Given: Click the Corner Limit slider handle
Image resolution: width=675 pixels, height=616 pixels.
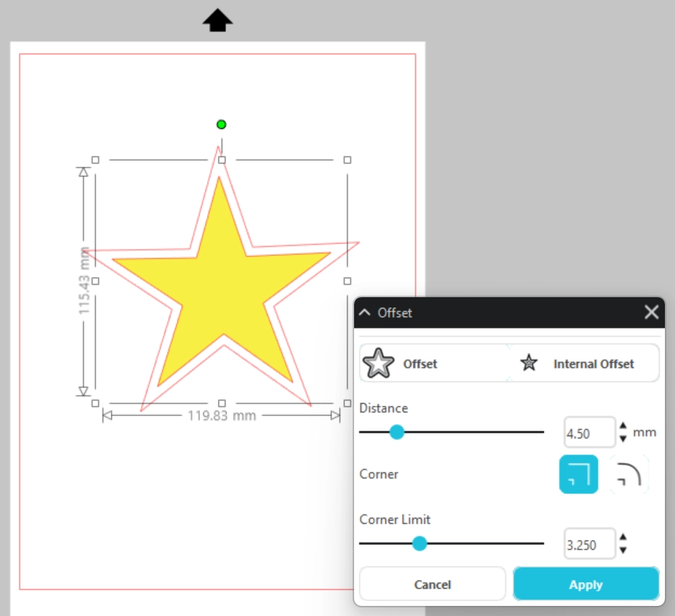Looking at the screenshot, I should 420,543.
